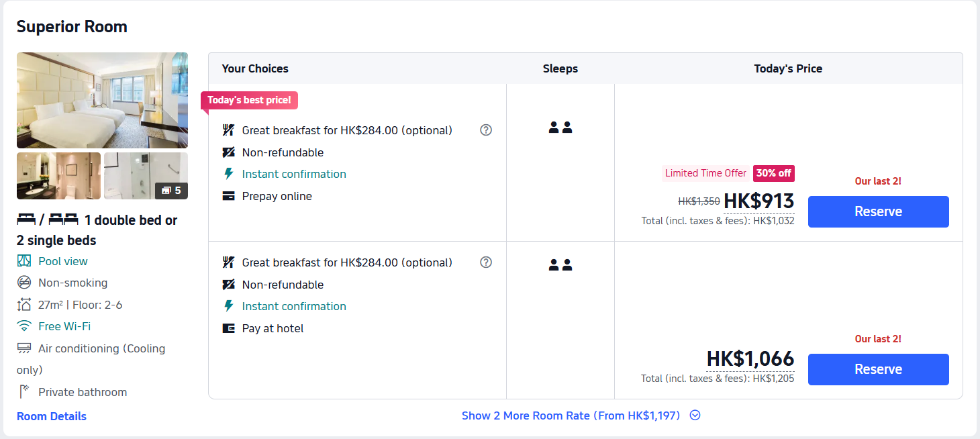Click the Free Wi-Fi signal icon
This screenshot has width=980, height=439.
point(24,326)
